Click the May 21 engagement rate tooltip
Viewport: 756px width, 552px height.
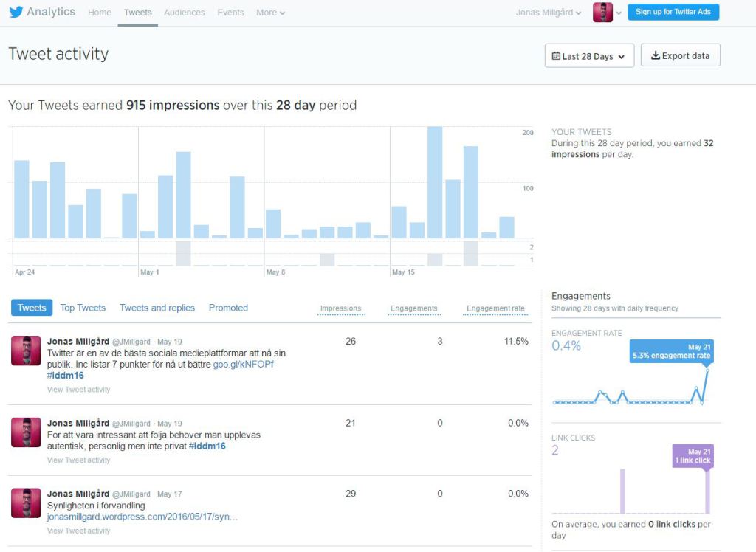pyautogui.click(x=671, y=351)
